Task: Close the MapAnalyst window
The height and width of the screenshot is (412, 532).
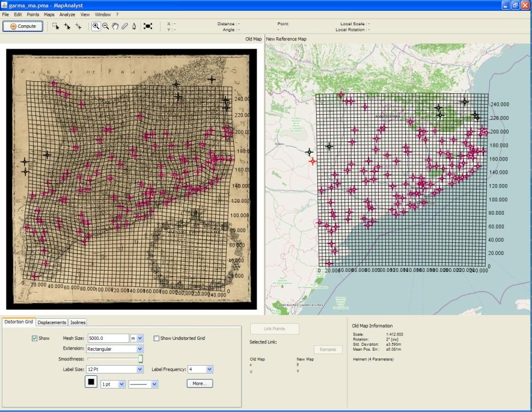Action: [x=525, y=5]
